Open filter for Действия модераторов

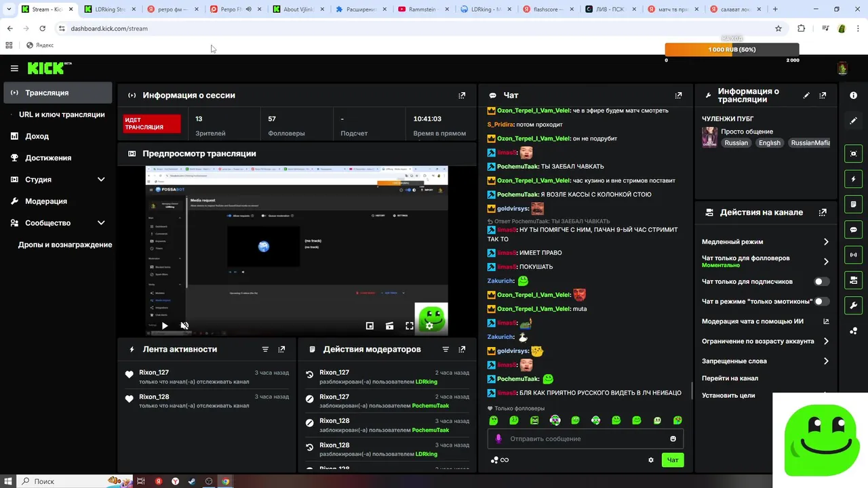click(x=446, y=349)
